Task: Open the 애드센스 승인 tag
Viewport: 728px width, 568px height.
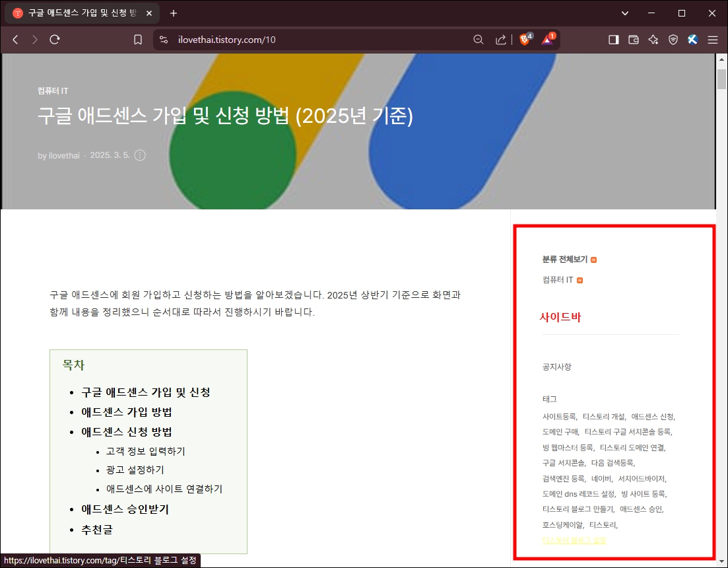Action: coord(641,509)
